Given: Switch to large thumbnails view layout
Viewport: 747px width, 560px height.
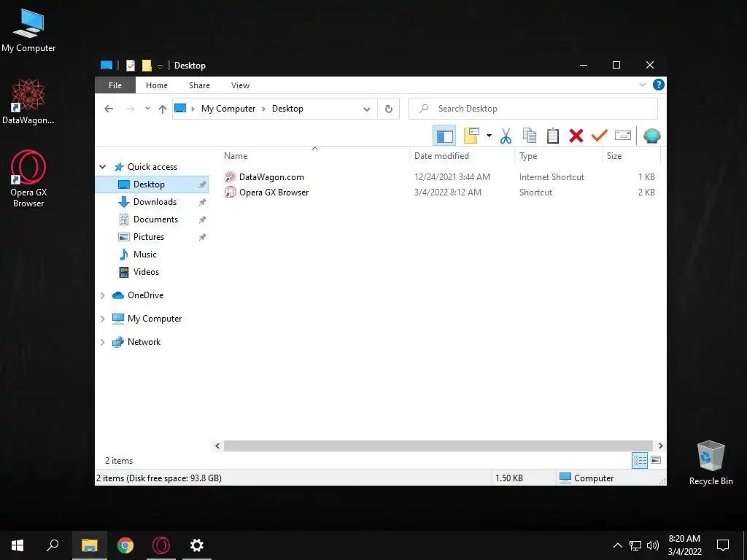Looking at the screenshot, I should click(x=656, y=460).
